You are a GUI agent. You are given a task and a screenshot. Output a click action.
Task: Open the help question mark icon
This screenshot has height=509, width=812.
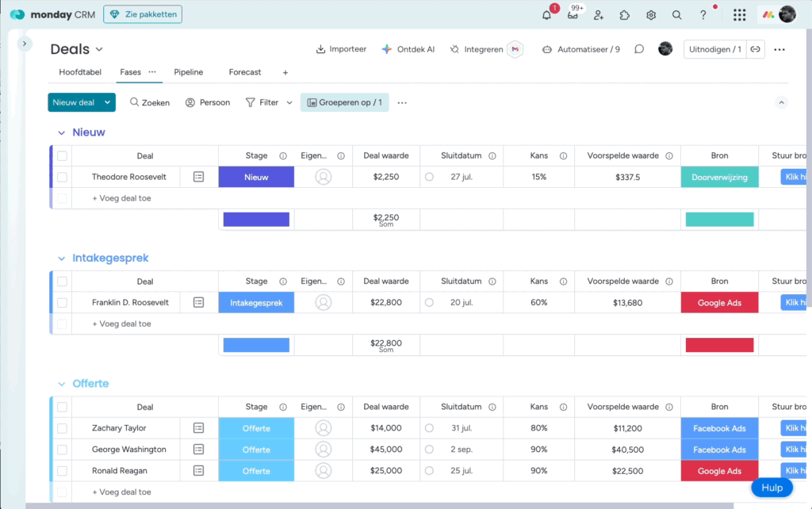click(x=703, y=15)
